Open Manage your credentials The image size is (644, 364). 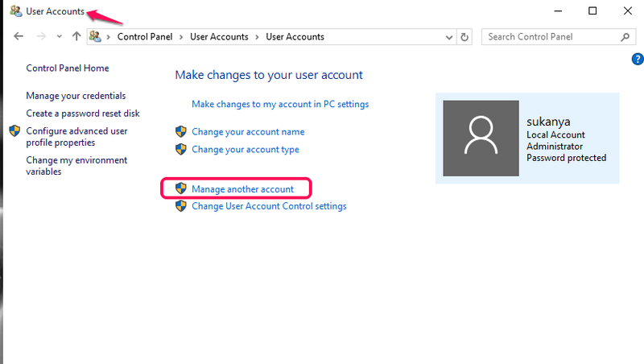click(x=76, y=96)
